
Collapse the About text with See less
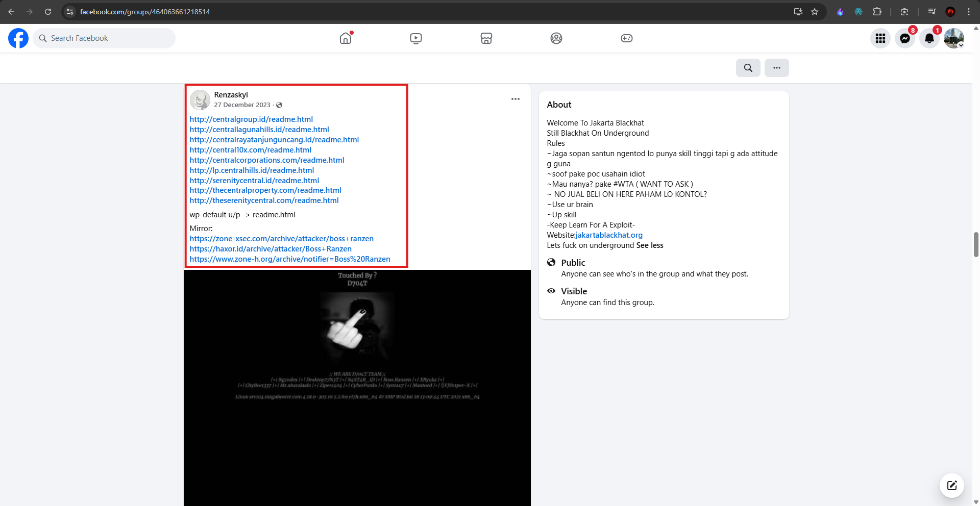(650, 245)
